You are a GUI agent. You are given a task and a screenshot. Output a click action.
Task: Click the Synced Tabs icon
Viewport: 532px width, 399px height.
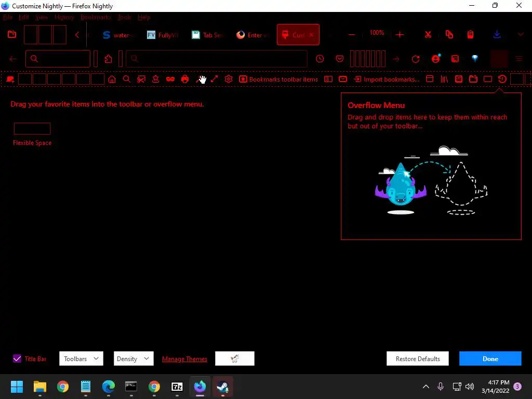pos(487,79)
